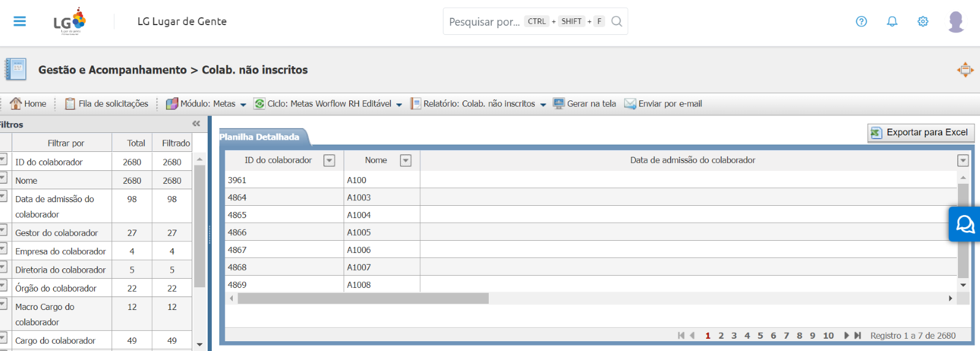Expand the Nome filter row
The width and height of the screenshot is (980, 351).
(x=3, y=178)
